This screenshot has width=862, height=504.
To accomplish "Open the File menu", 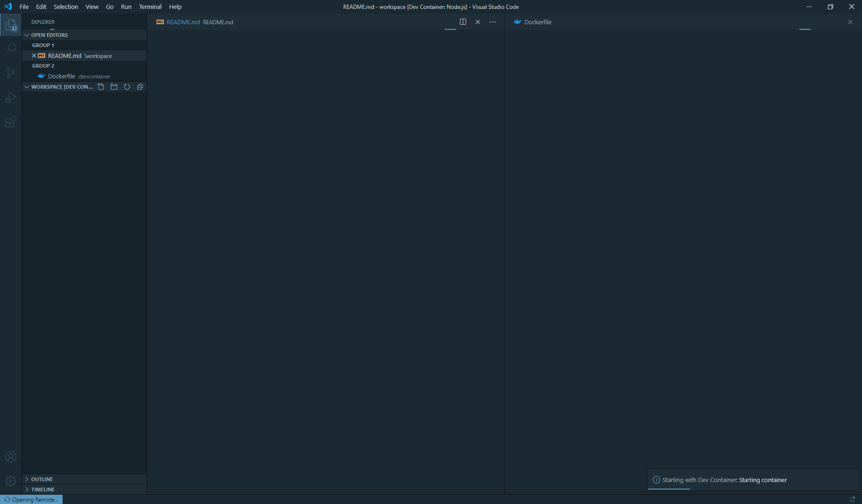I will coord(24,7).
